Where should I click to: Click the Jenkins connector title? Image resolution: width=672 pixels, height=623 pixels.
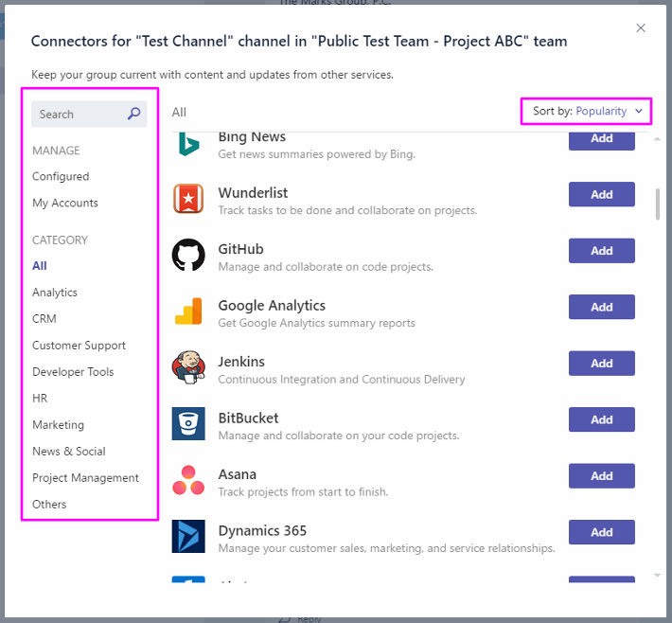[241, 362]
